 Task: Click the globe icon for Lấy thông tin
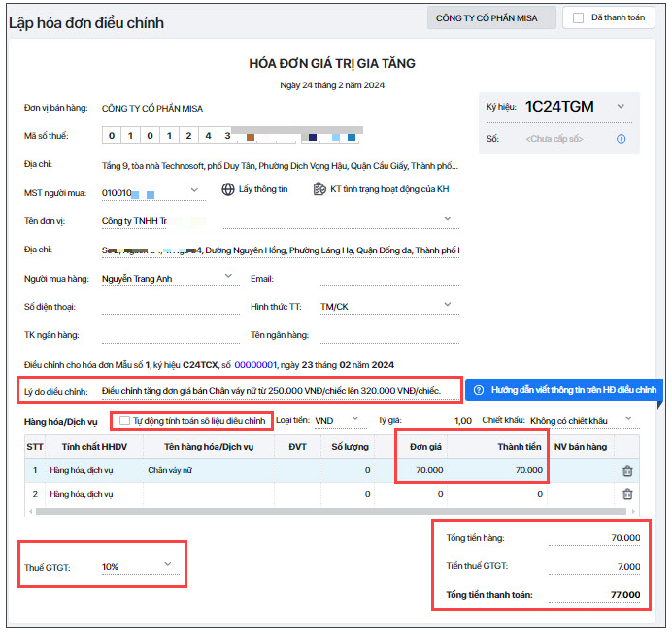point(228,189)
